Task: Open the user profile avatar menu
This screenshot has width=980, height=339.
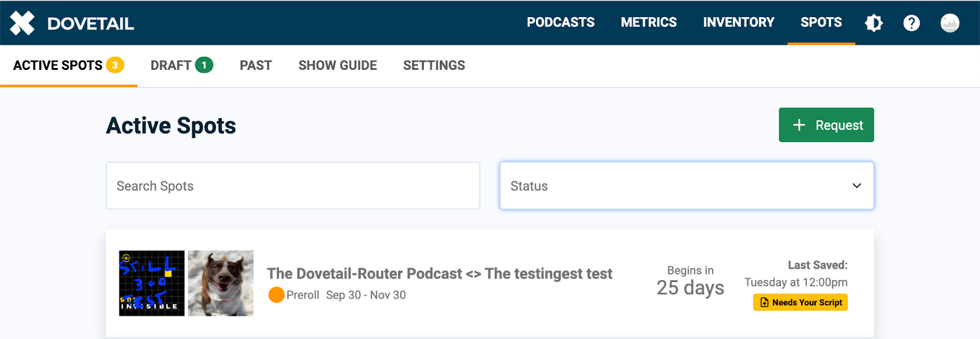Action: pyautogui.click(x=949, y=23)
